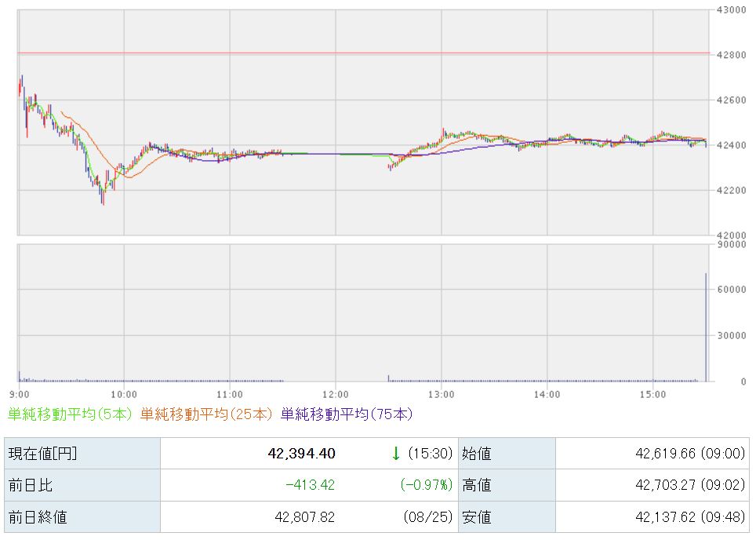Click the 60000 volume axis label
756x540 pixels.
(732, 289)
